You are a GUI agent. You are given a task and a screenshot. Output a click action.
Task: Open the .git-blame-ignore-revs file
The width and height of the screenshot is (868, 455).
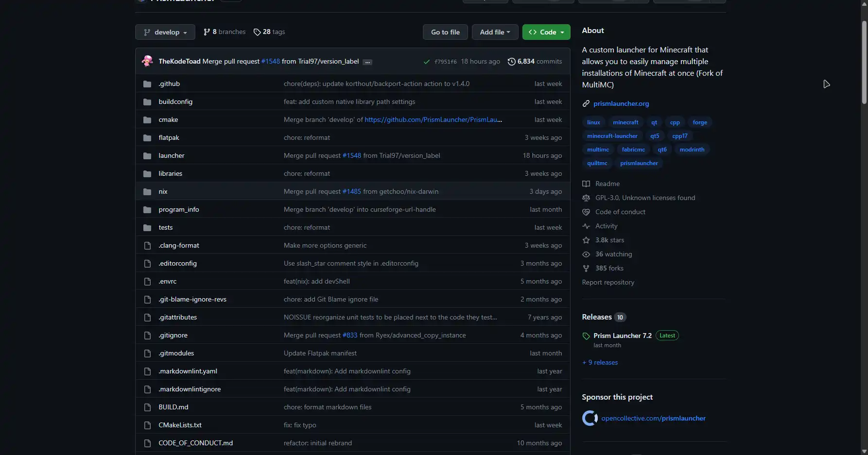192,299
